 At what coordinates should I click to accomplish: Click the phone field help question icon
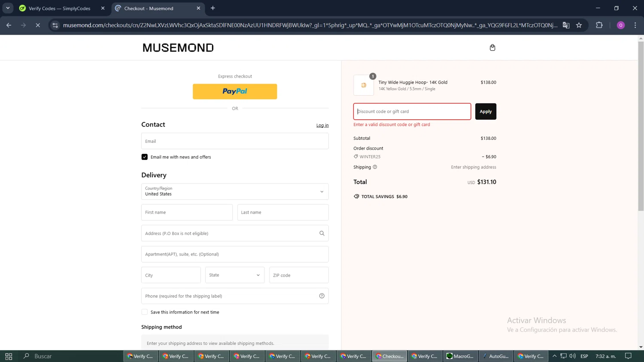[322, 296]
